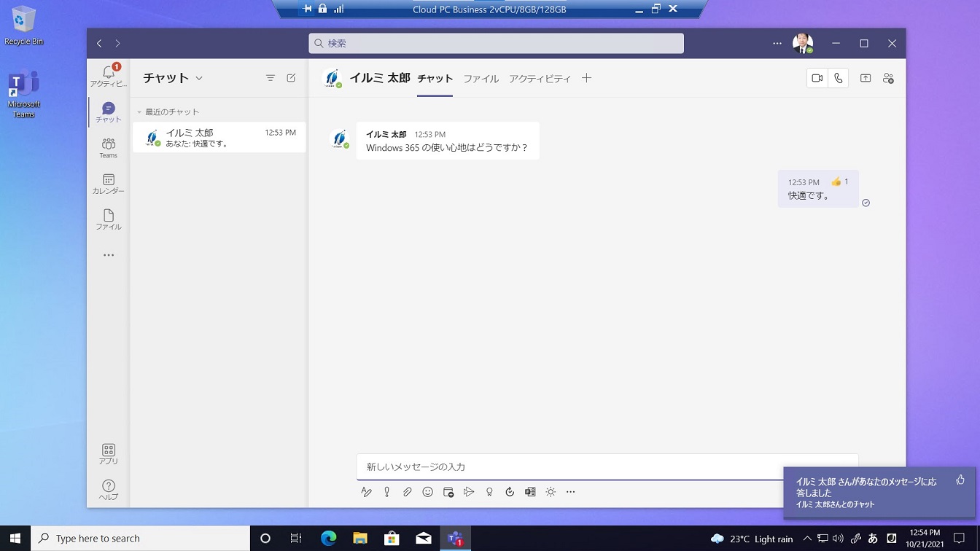Click the sun-shaped icon in compose toolbar

551,492
